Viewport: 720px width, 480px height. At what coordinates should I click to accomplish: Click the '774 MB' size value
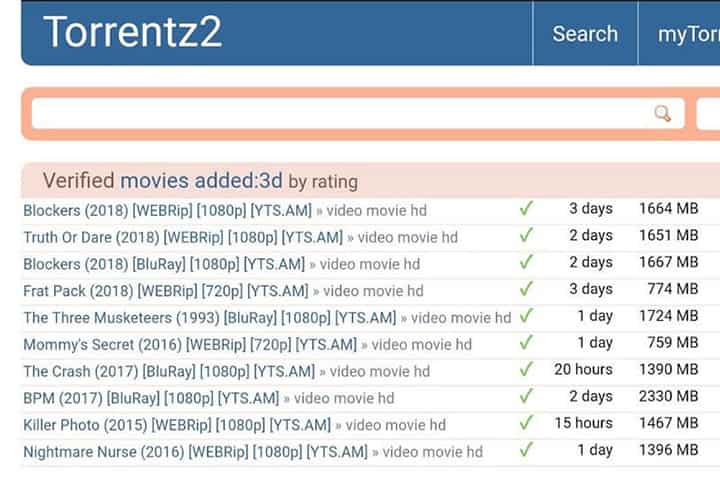(673, 288)
